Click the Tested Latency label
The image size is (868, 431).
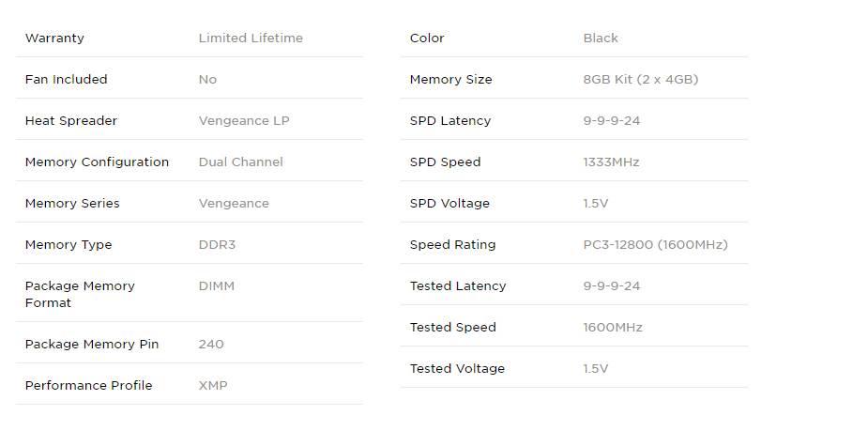point(458,285)
